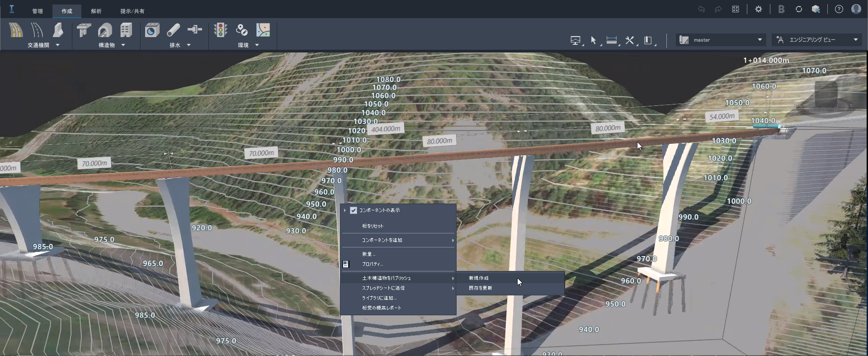Click the 1+014.000m station label
Screen dimensions: 868x356
pyautogui.click(x=766, y=60)
